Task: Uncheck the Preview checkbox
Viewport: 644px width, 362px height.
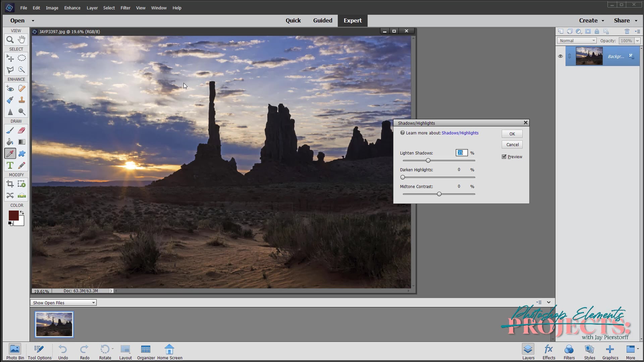Action: pyautogui.click(x=504, y=157)
